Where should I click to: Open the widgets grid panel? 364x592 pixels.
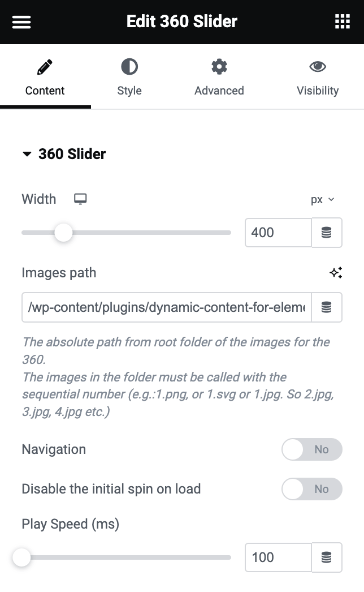pos(343,22)
